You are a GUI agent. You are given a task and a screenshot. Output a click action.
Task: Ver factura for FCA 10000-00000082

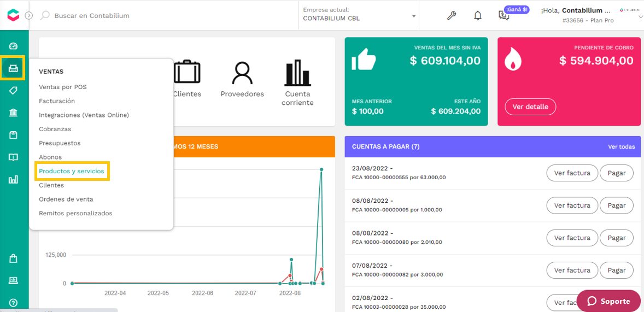click(572, 270)
